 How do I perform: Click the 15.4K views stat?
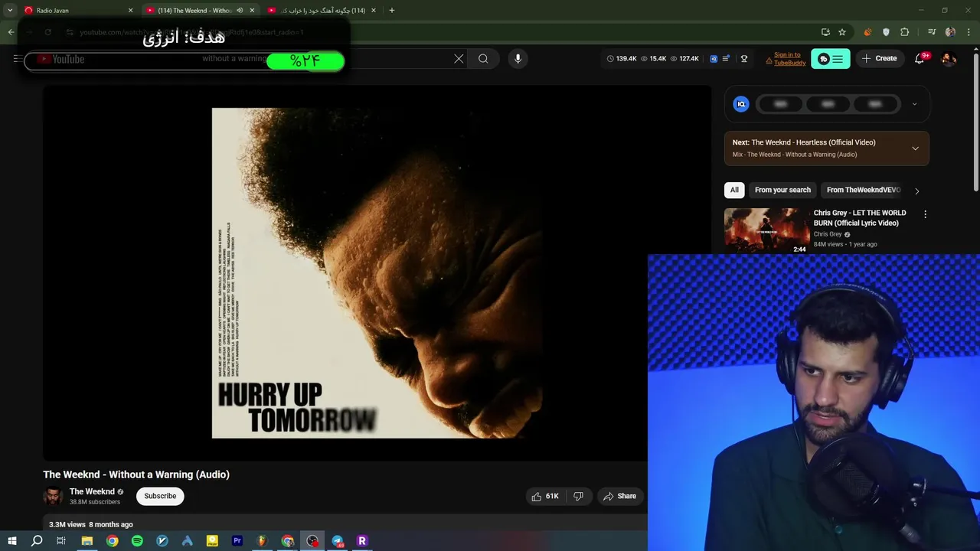point(653,59)
